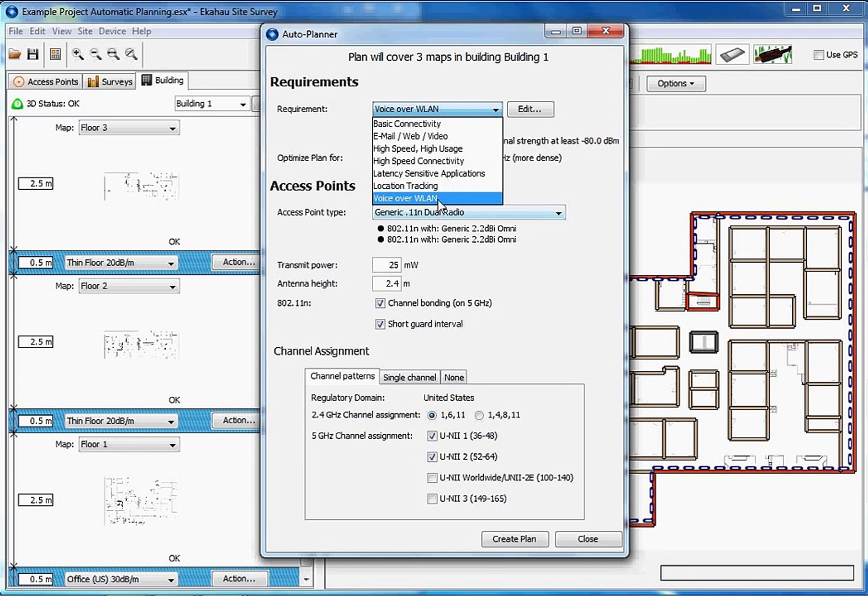Switch to the Access Points tab
Viewport: 868px width, 596px height.
[46, 82]
